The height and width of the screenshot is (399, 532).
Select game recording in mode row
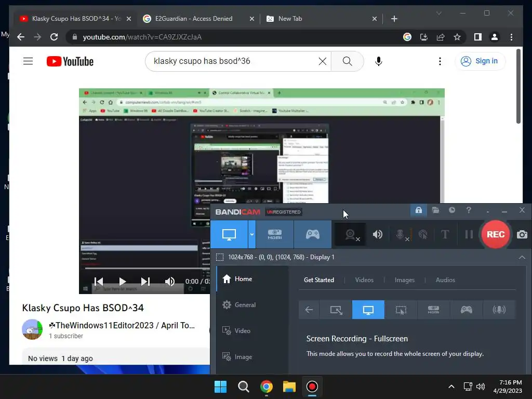(466, 310)
